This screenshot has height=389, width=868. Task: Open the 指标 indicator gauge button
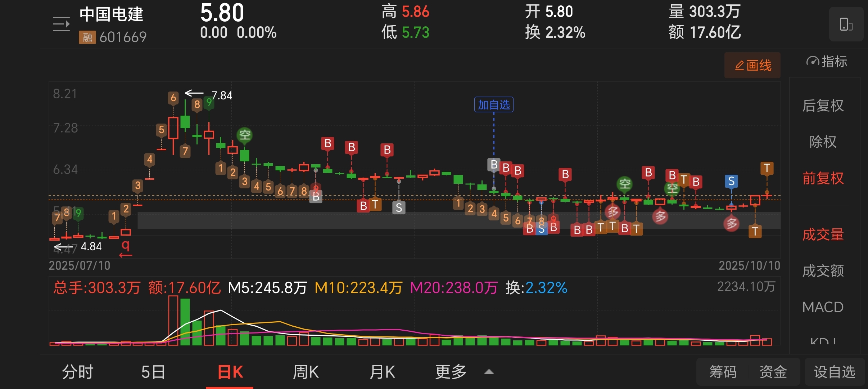click(x=827, y=62)
